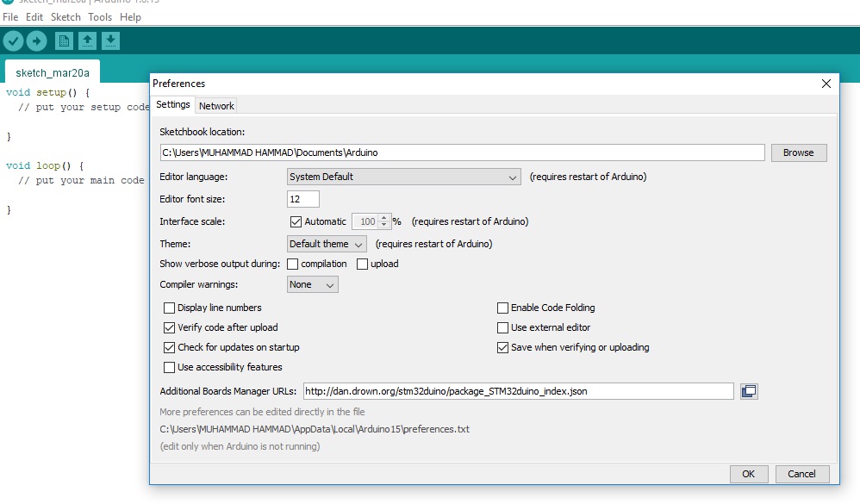Viewport: 860px width, 504px height.
Task: Create a new sketch with the New icon
Action: [x=64, y=40]
